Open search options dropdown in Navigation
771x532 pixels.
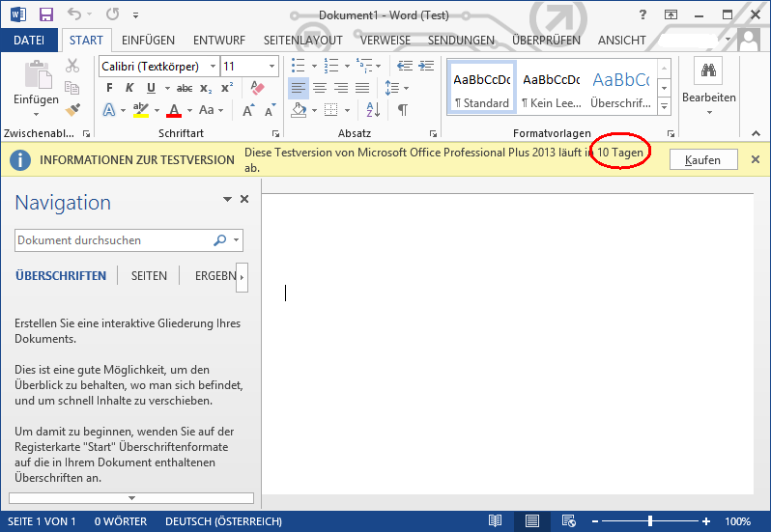pos(236,240)
